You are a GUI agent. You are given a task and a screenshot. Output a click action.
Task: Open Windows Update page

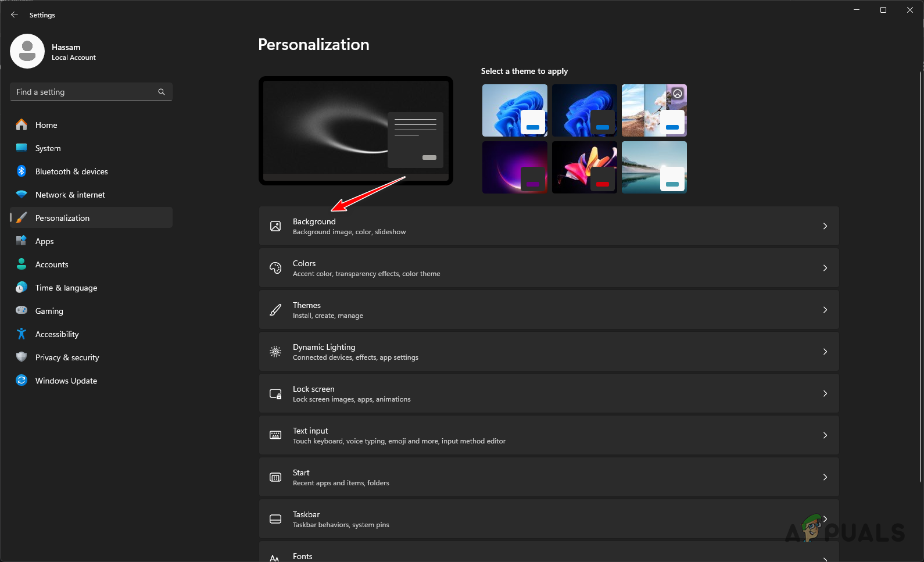(91, 381)
